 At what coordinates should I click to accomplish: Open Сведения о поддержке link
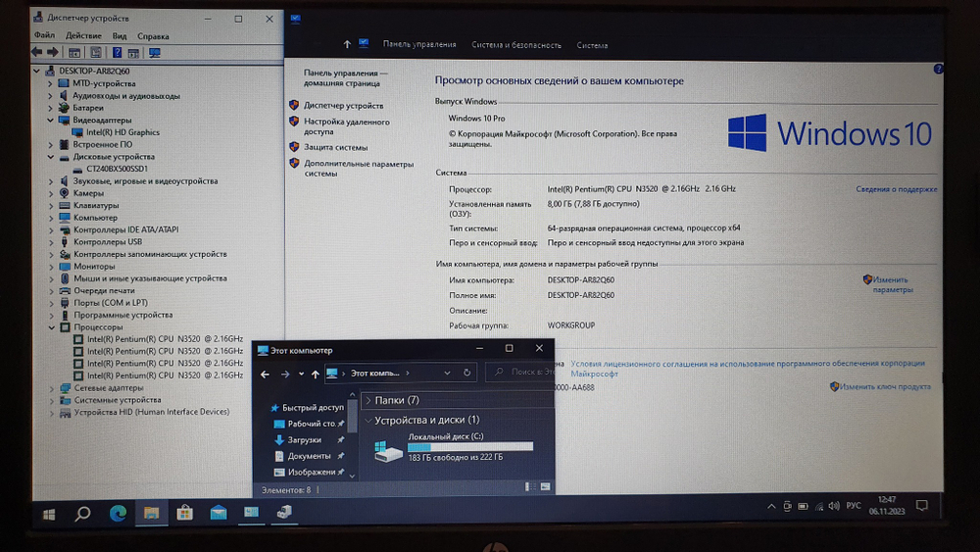pyautogui.click(x=897, y=189)
